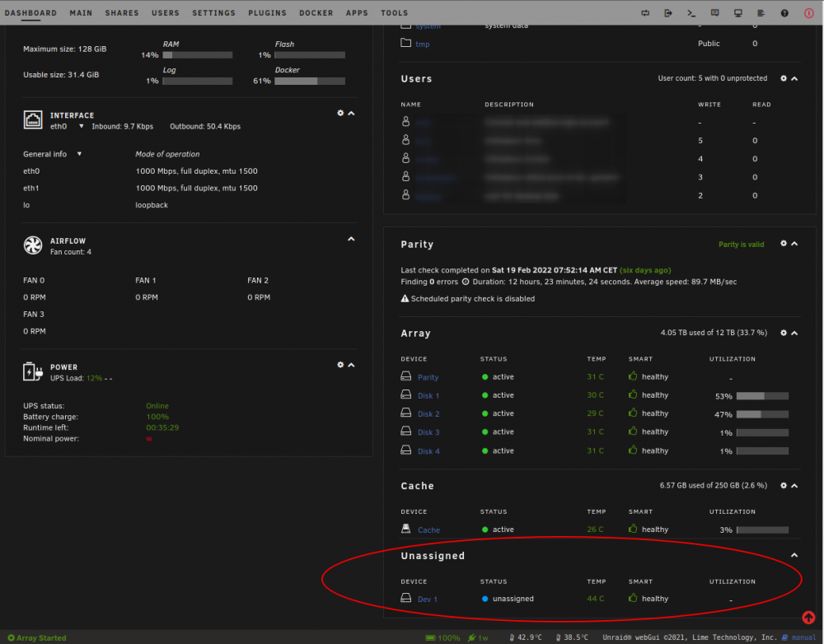Open the Cache section gear icon
The image size is (824, 644).
[x=784, y=485]
